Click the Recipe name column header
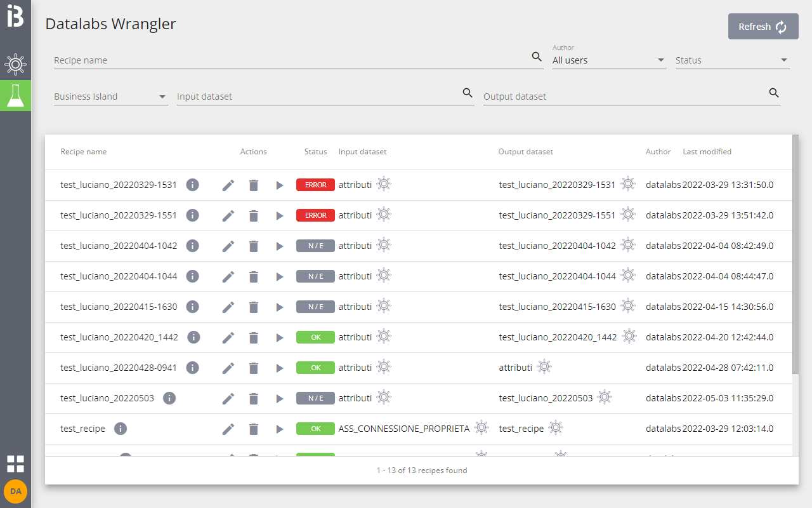 coord(84,152)
